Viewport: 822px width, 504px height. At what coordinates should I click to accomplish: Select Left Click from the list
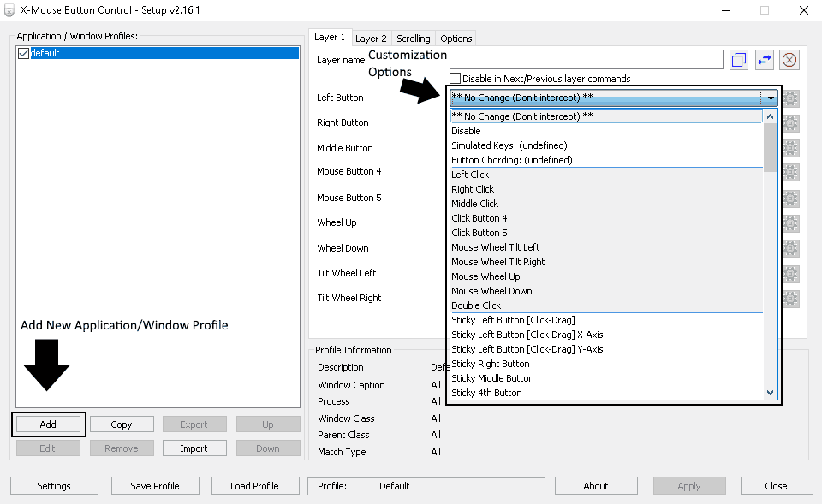(606, 175)
